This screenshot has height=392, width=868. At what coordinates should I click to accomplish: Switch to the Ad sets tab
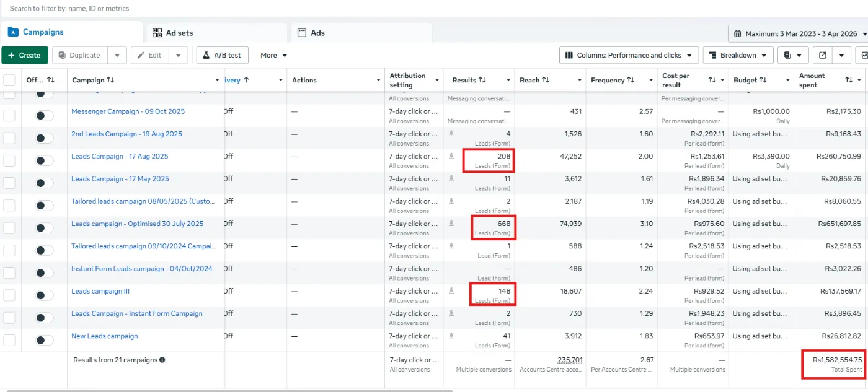(216, 33)
